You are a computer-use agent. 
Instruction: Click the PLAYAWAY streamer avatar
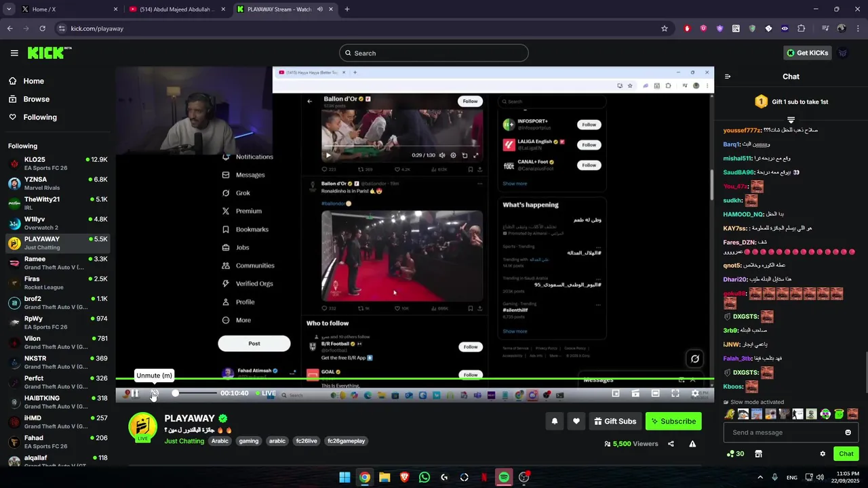pyautogui.click(x=143, y=426)
